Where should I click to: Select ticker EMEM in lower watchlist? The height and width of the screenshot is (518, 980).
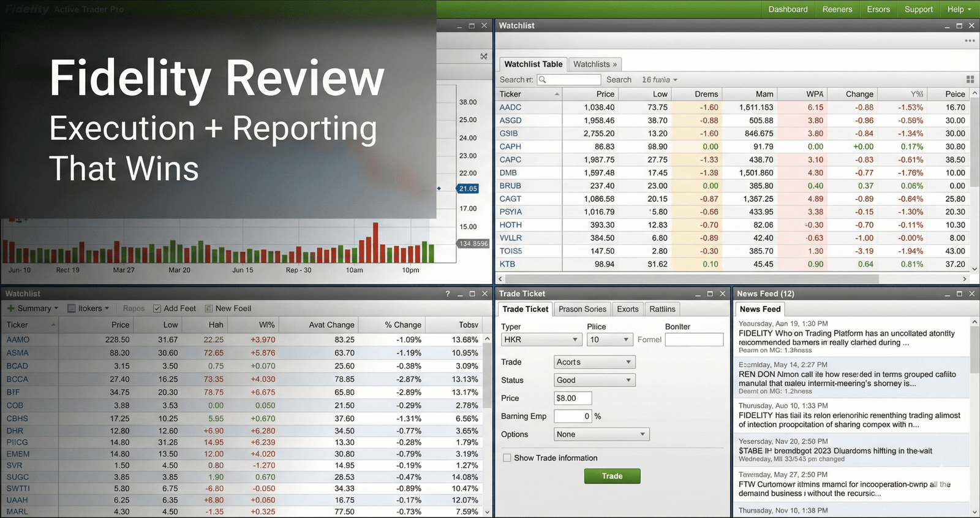pyautogui.click(x=18, y=454)
